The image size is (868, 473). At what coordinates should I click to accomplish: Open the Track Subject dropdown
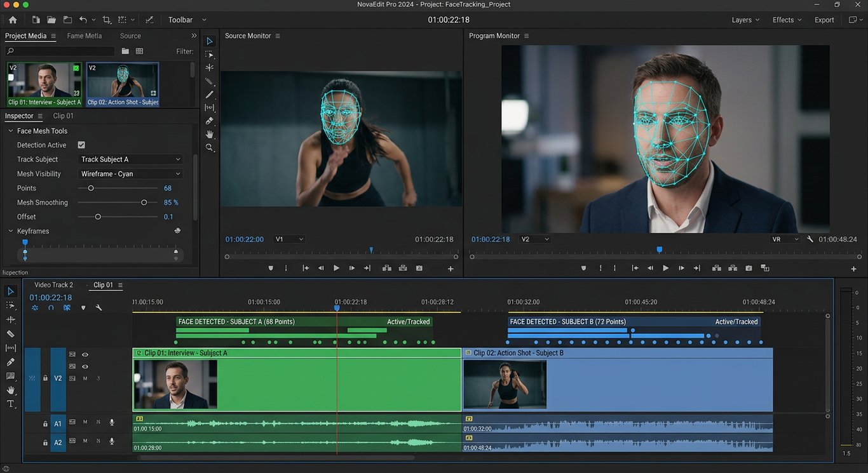(131, 159)
